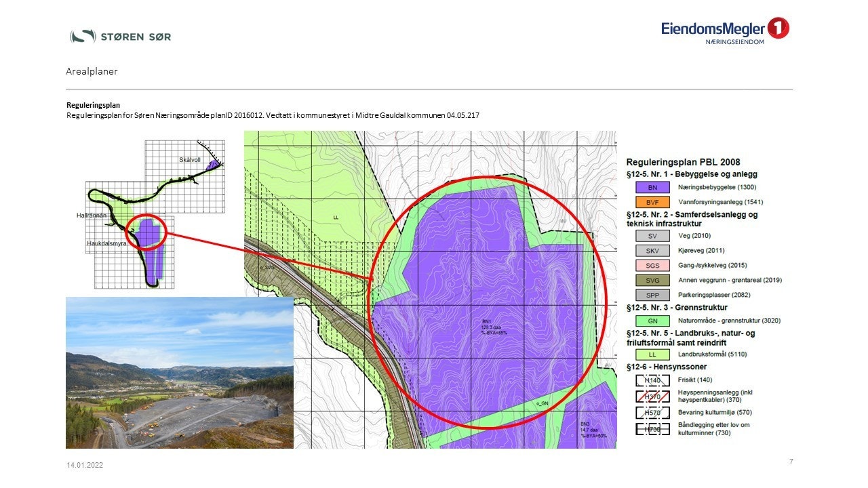Click the 'Arealplaner' slide heading
868x488 pixels.
pos(92,71)
